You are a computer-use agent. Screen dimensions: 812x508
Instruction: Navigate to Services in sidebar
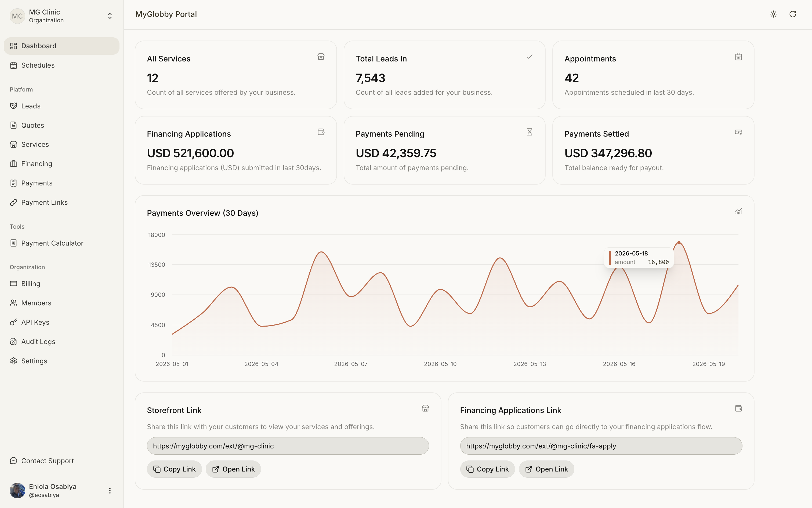coord(61,144)
